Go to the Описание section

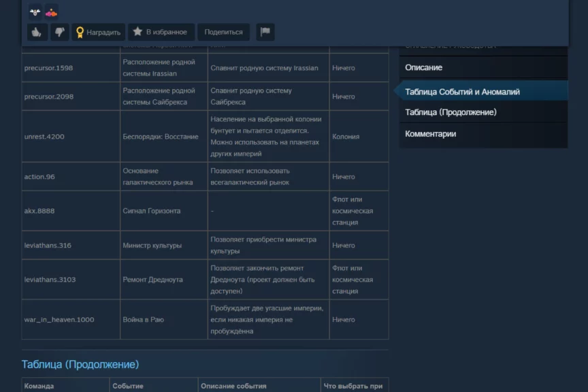[x=423, y=67]
